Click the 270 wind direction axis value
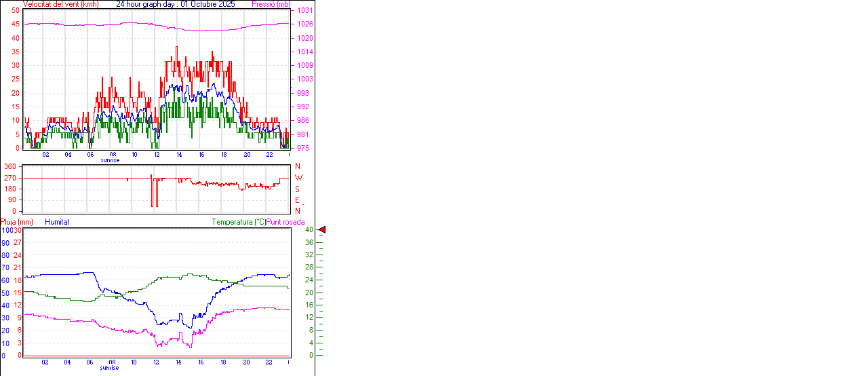Viewport: 868px width, 376px height. point(11,178)
